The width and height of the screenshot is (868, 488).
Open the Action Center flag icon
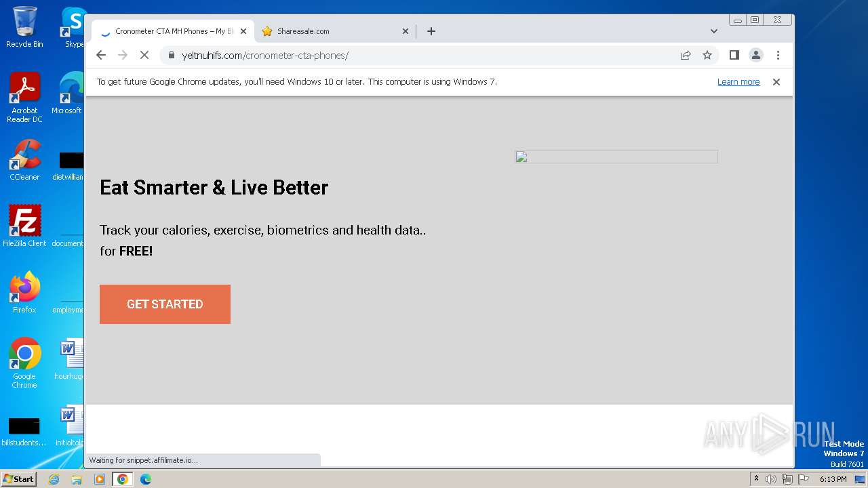(x=804, y=479)
